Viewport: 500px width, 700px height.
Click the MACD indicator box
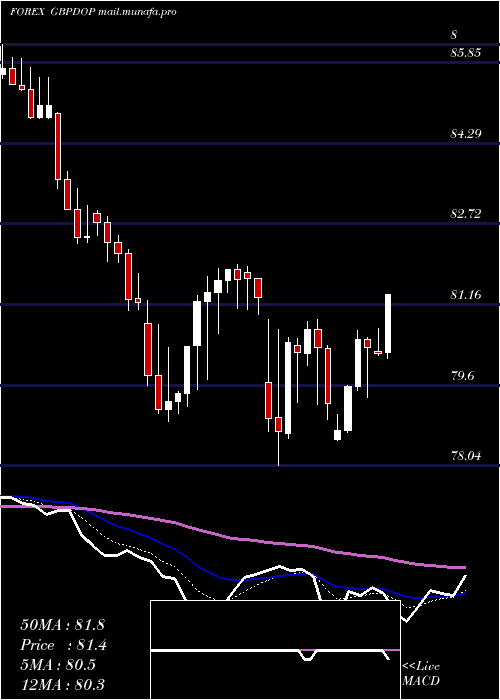pyautogui.click(x=275, y=650)
